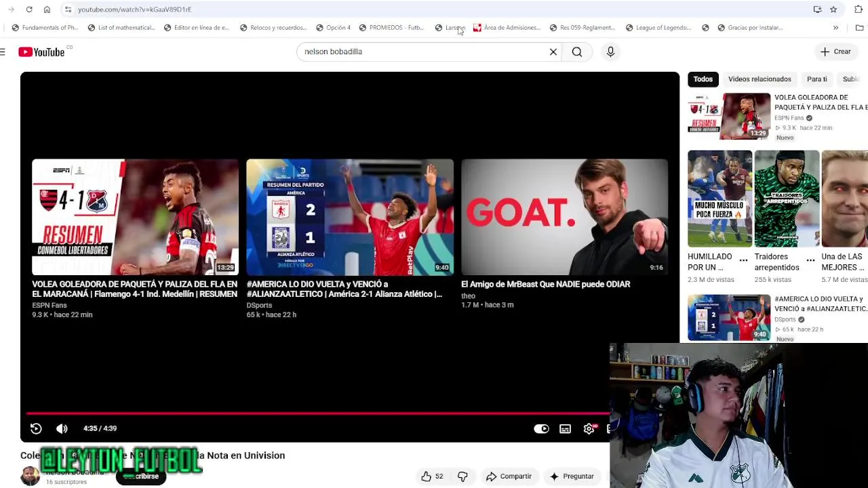Open video settings gear icon
Viewport: 868px width, 488px height.
point(589,428)
